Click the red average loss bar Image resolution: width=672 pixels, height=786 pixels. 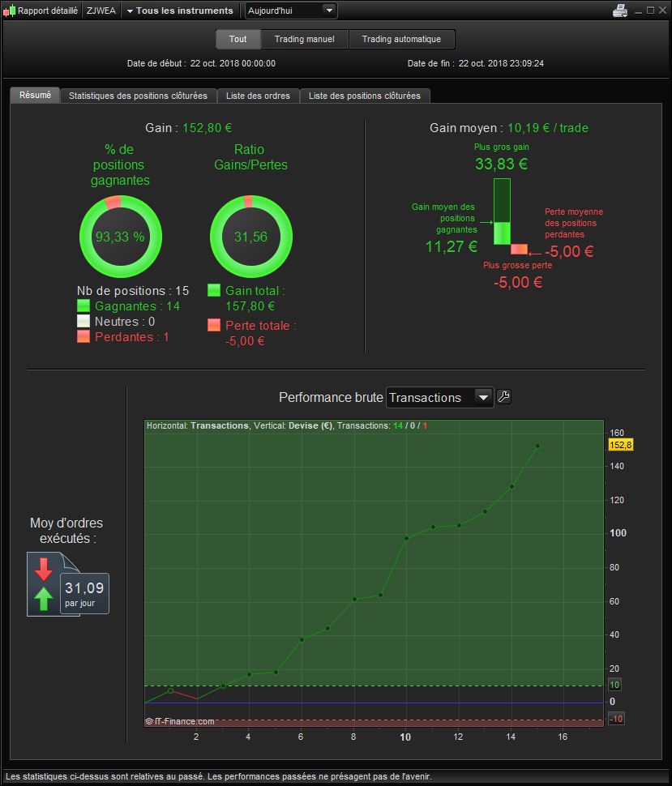click(x=520, y=250)
